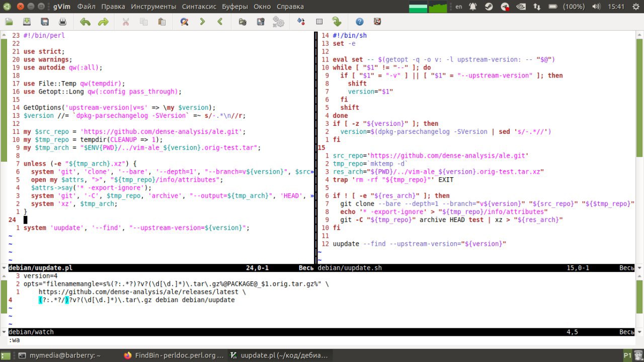Click the 'my $tmp_repo = tempdir' line
644x362 pixels.
click(x=93, y=139)
